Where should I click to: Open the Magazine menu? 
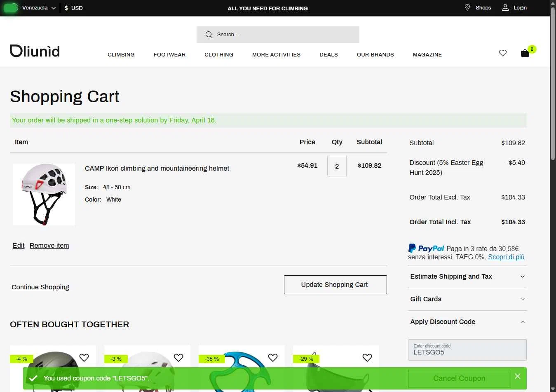coord(427,54)
